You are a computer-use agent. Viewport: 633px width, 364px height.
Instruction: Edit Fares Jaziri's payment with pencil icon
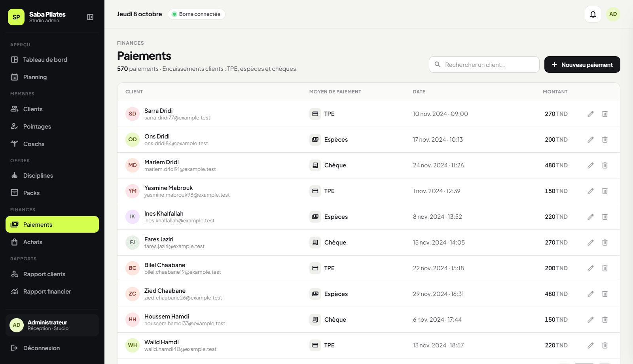point(591,243)
